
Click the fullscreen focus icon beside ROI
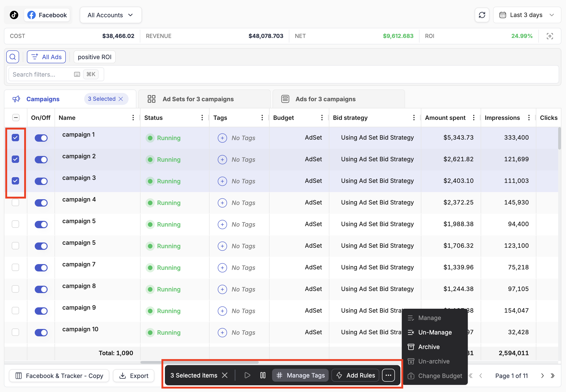(x=549, y=36)
